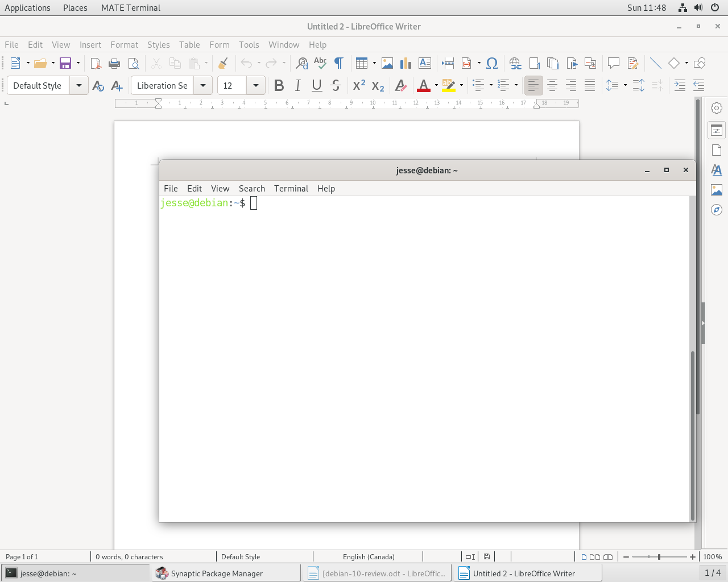Click the Clone Formatting paintbrush icon
728x582 pixels.
(x=223, y=63)
